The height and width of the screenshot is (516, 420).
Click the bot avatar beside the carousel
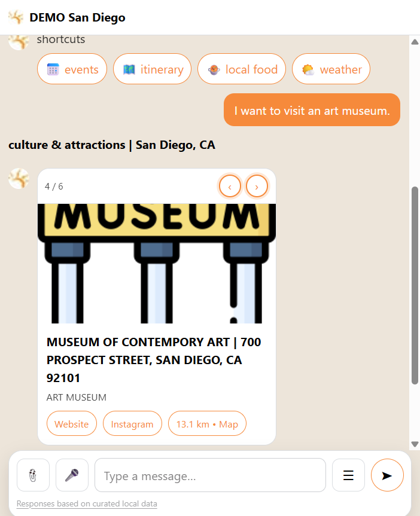pyautogui.click(x=19, y=178)
